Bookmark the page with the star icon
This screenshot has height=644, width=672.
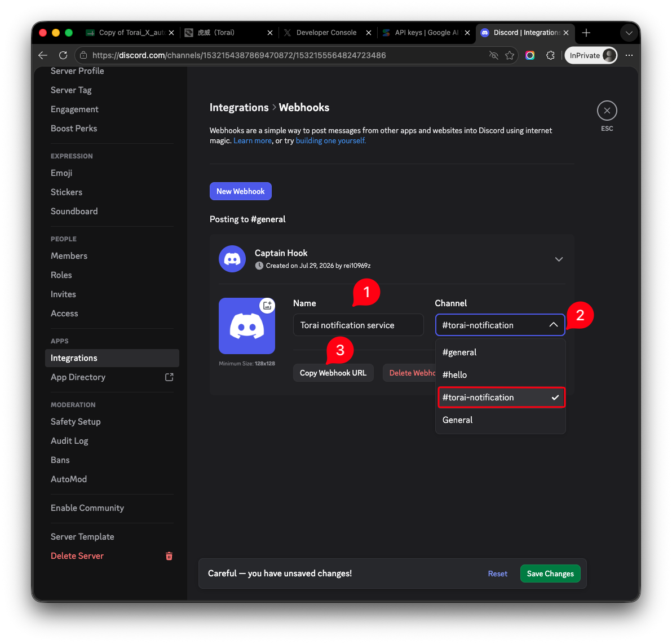coord(510,55)
